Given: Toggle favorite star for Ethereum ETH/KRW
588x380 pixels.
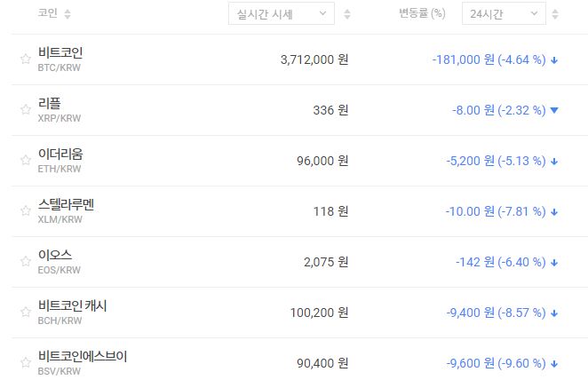Looking at the screenshot, I should tap(26, 161).
